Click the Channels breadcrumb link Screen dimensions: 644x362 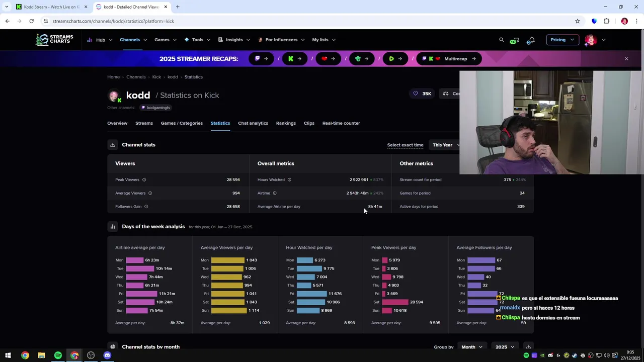pos(136,77)
